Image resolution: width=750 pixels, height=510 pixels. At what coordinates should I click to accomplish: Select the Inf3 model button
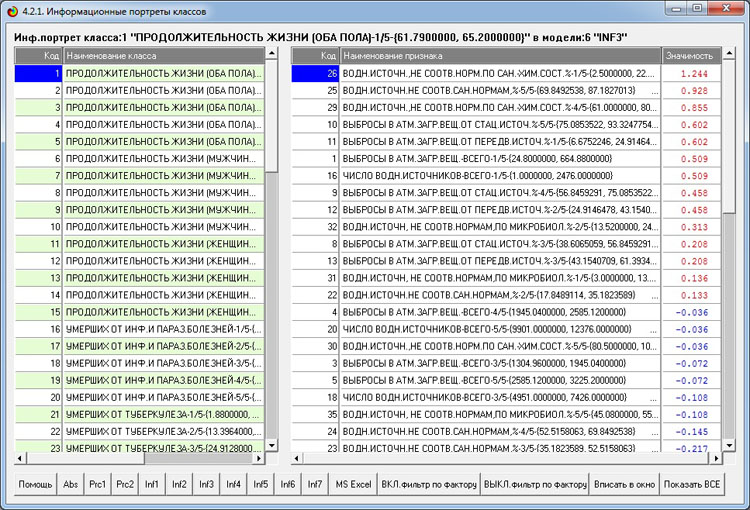pyautogui.click(x=206, y=484)
